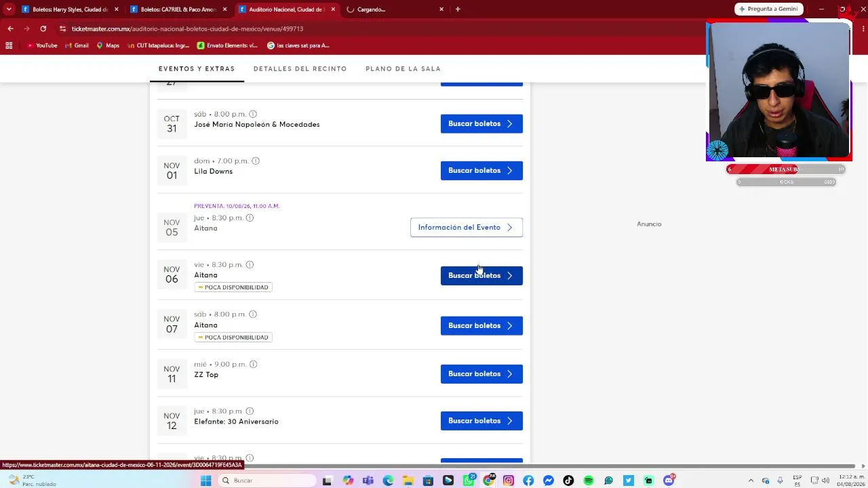Click info icon next to 'jue • 8:30 p.m.' Nov 05
The image size is (868, 488).
(x=250, y=218)
